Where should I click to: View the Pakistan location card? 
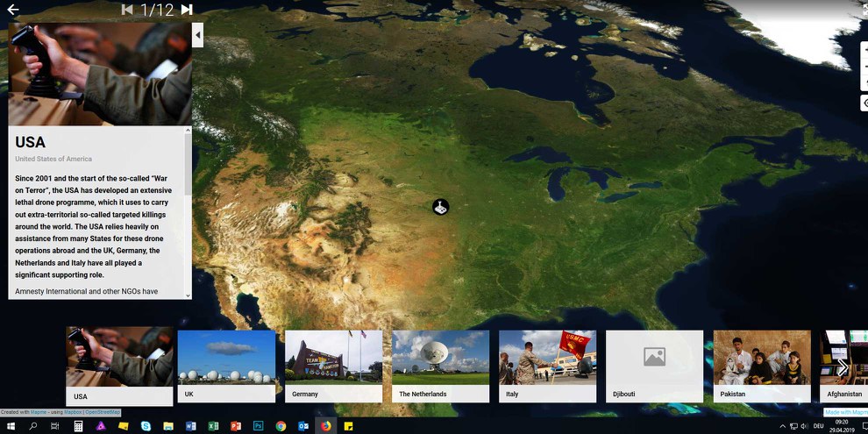click(x=762, y=366)
